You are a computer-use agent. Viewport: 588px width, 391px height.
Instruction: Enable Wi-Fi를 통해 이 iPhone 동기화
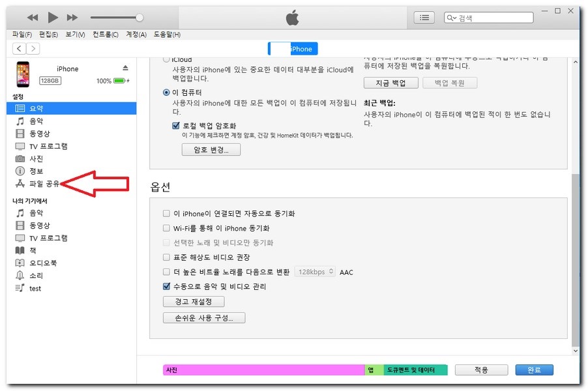coord(166,228)
